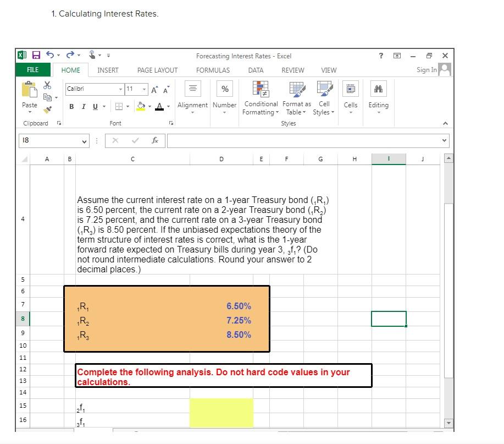This screenshot has height=444, width=504.
Task: Select the yellow answer cell D15
Action: (221, 405)
